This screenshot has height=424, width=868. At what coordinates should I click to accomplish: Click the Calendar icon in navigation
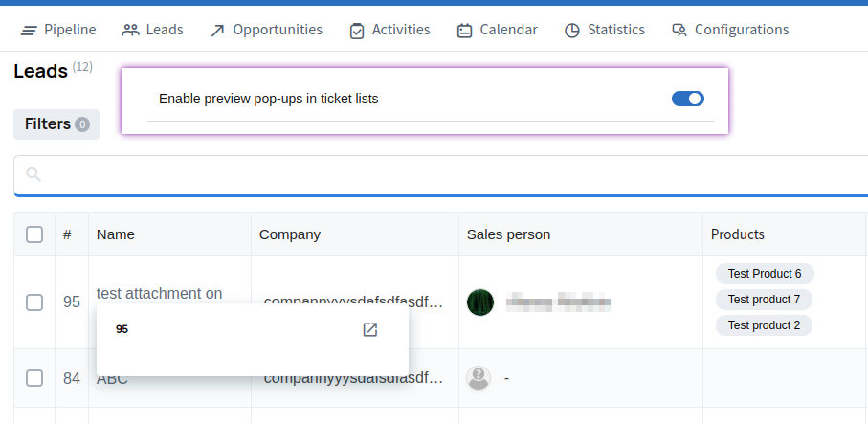point(465,31)
